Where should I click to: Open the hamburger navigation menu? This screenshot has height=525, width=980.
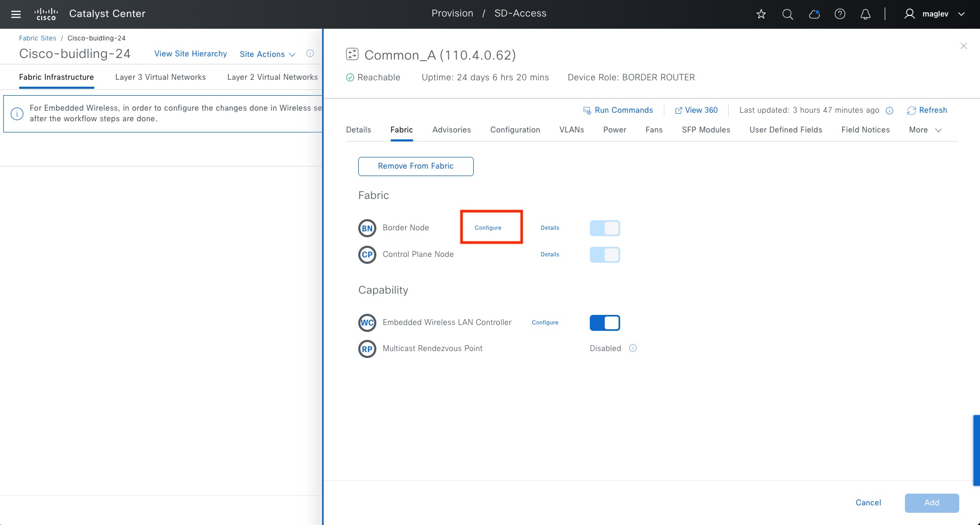click(16, 14)
